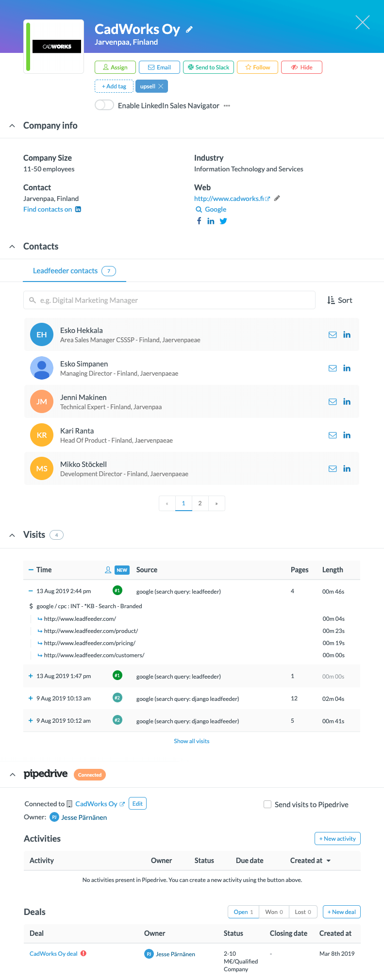Go to previous contacts page arrow

(167, 503)
